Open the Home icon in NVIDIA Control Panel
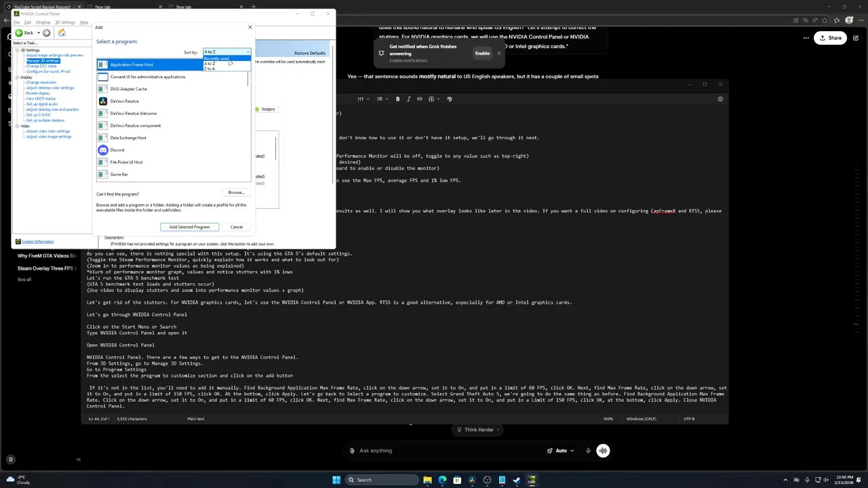Screen dimensions: 868x488 pyautogui.click(x=62, y=33)
